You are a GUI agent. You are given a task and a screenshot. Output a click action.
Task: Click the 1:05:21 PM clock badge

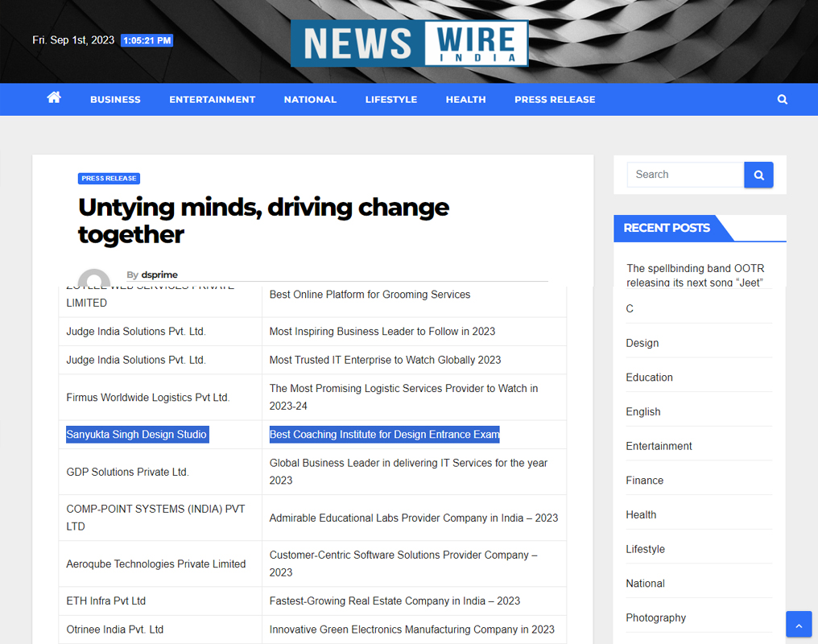[147, 41]
